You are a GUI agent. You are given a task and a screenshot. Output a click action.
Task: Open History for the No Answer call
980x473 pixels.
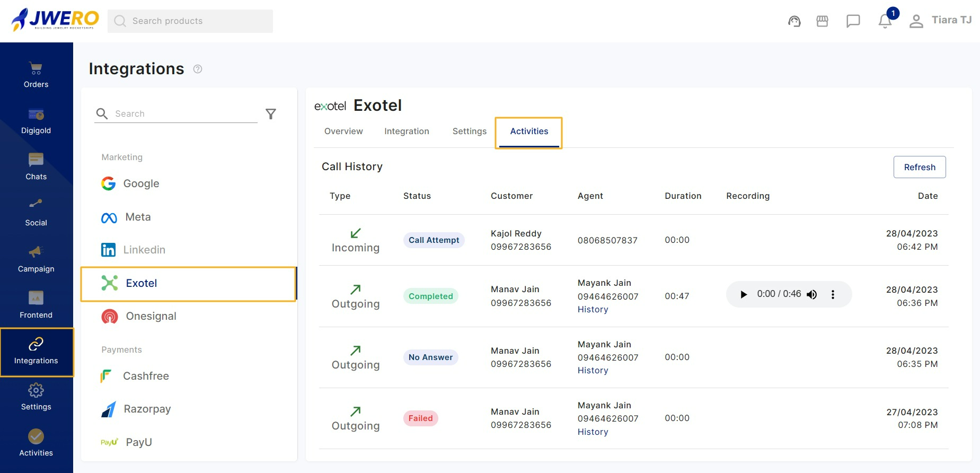(x=593, y=371)
